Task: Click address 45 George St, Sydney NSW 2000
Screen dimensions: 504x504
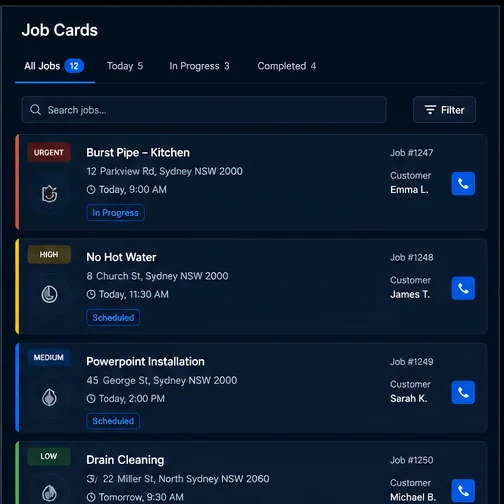Action: [x=162, y=380]
